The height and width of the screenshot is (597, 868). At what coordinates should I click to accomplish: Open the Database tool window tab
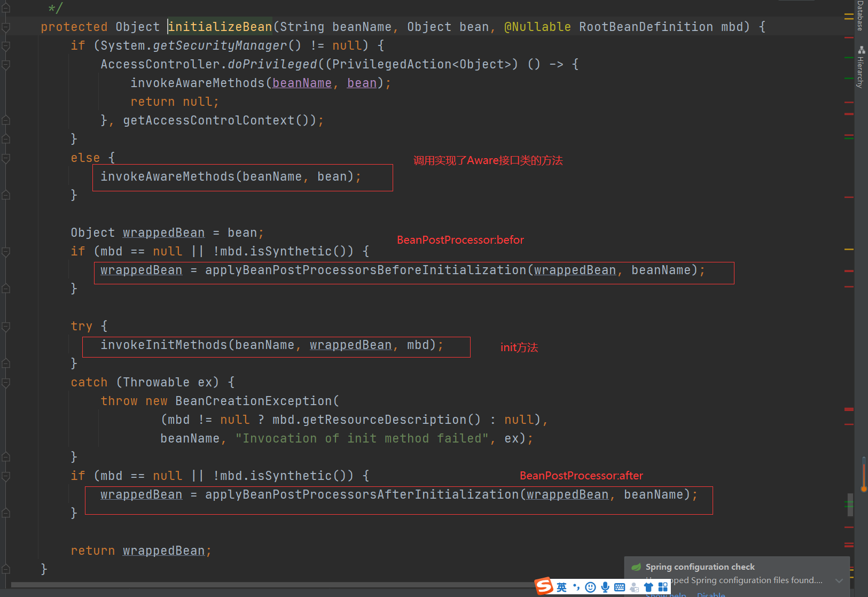[860, 15]
